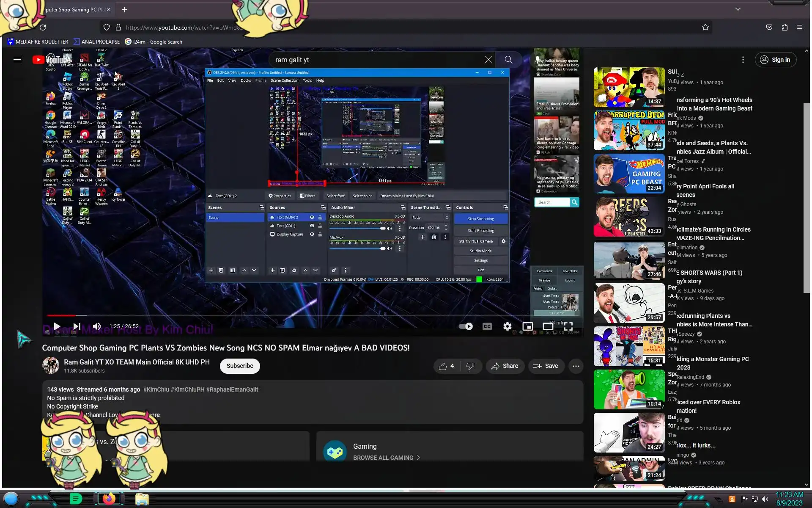Enable miniplayer mode
Image resolution: width=812 pixels, height=508 pixels.
pyautogui.click(x=527, y=326)
